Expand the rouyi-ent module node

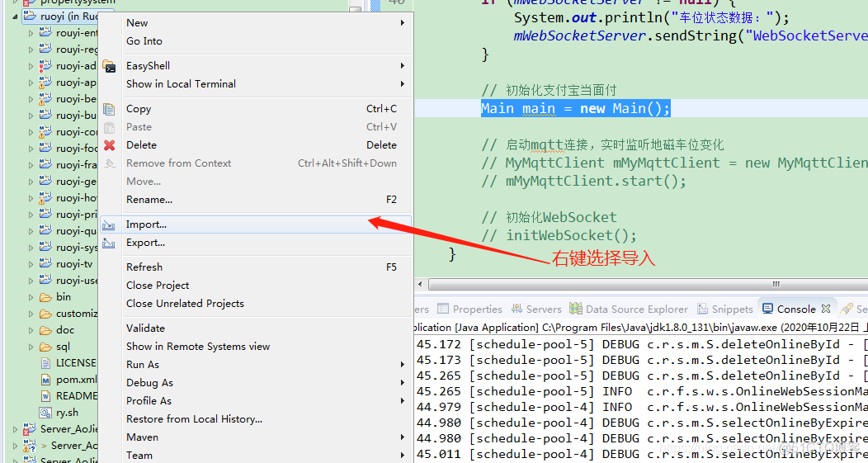31,33
